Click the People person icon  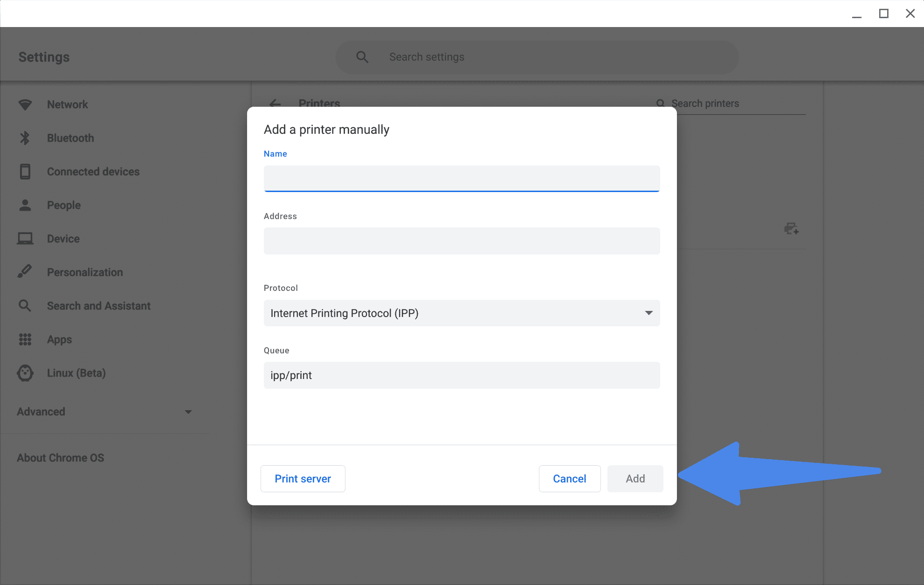pyautogui.click(x=25, y=205)
